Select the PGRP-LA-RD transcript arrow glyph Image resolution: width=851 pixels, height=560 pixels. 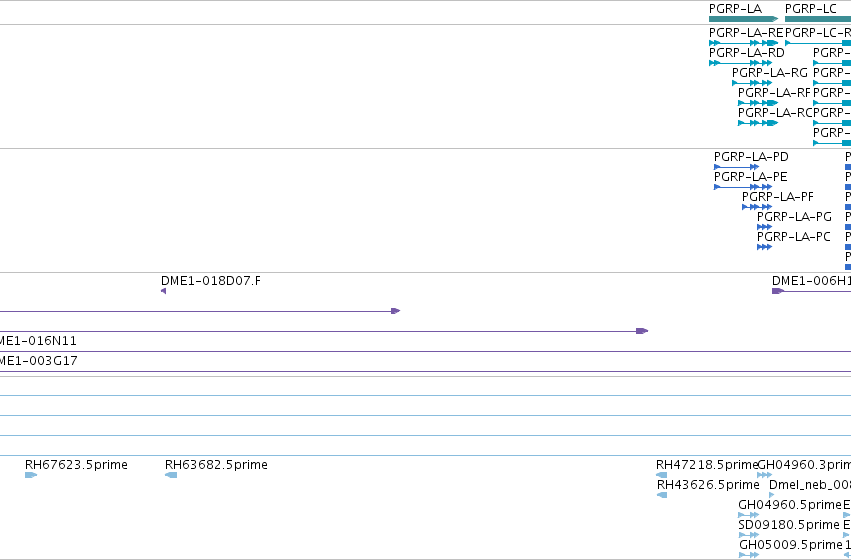click(740, 63)
